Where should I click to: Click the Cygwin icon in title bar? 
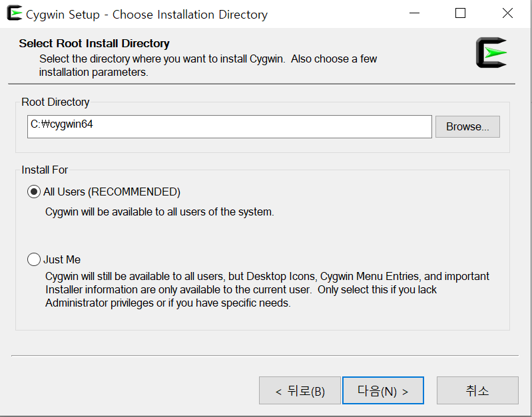point(14,13)
